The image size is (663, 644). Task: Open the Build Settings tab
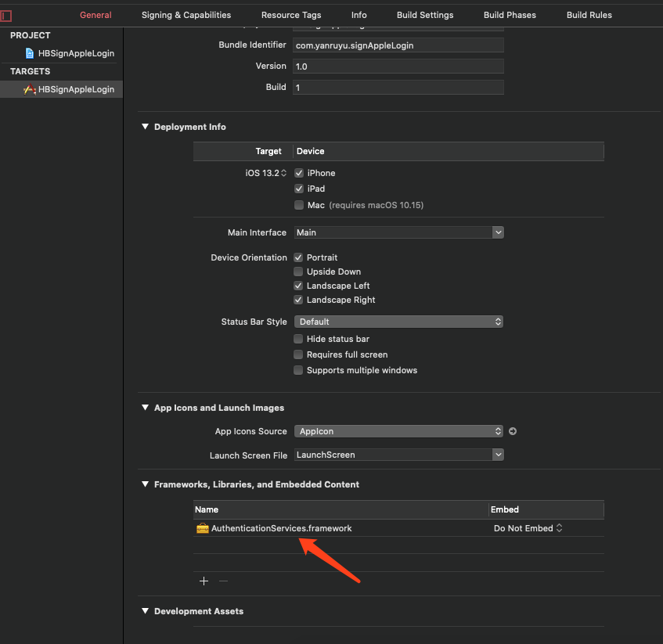coord(425,15)
